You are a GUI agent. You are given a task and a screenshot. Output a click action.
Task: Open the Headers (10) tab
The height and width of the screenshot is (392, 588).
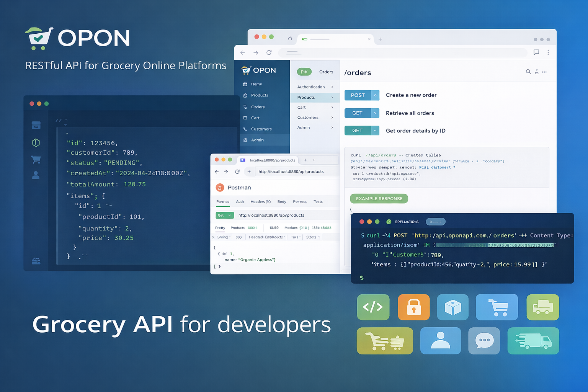[x=260, y=202]
